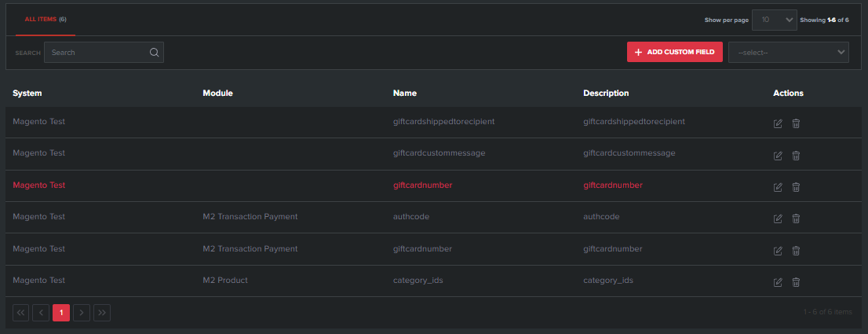Click red Magento Test system cell

38,185
